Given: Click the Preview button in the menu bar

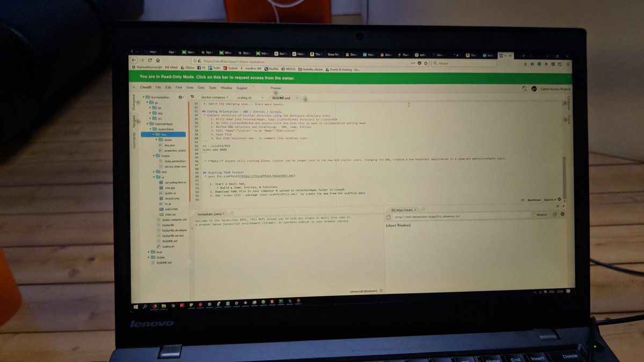Looking at the screenshot, I should pos(276,88).
